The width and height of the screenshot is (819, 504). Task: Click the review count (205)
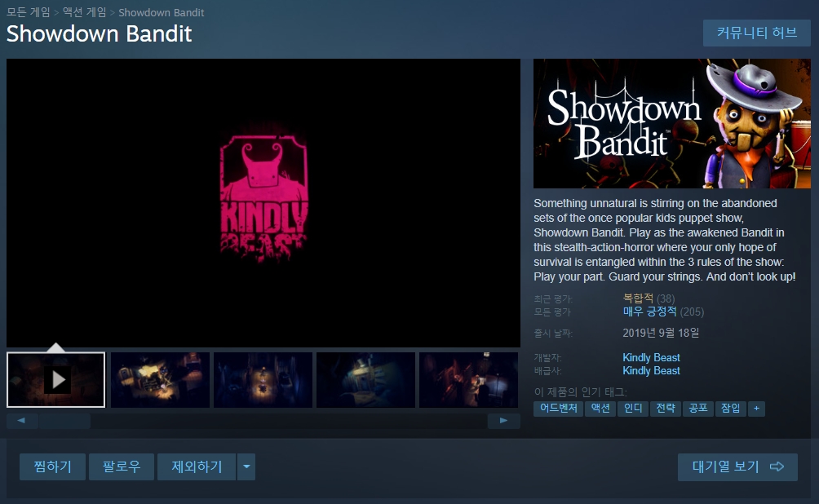pyautogui.click(x=692, y=312)
